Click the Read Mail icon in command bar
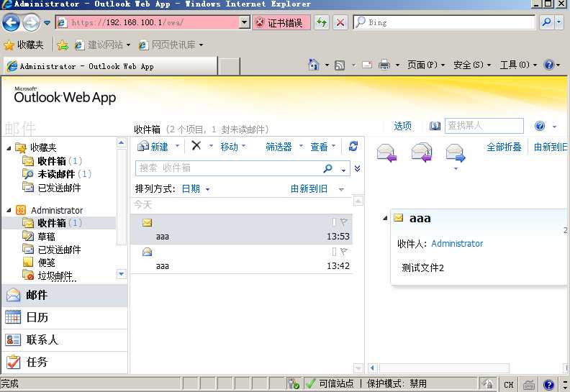The image size is (570, 392). click(x=367, y=65)
